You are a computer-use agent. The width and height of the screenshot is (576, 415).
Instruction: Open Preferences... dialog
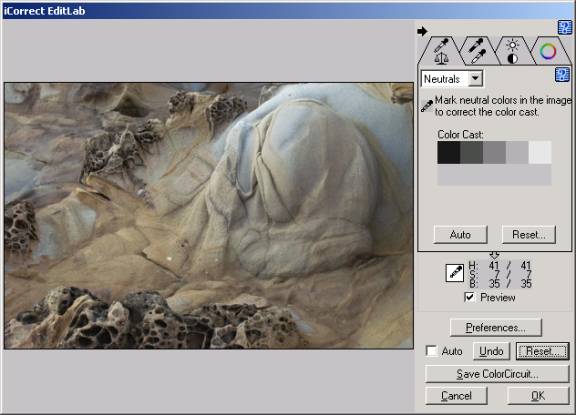coord(496,327)
